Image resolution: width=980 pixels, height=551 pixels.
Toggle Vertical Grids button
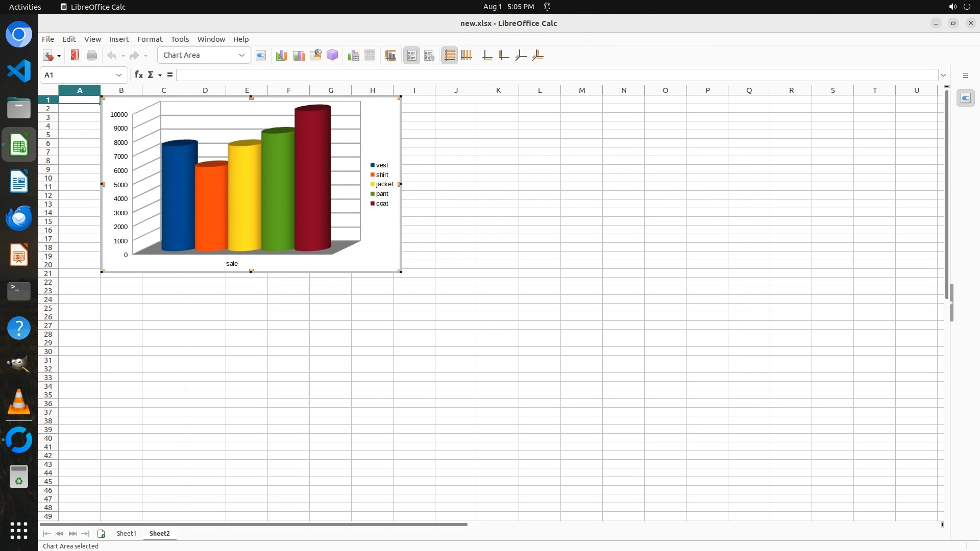(x=467, y=56)
